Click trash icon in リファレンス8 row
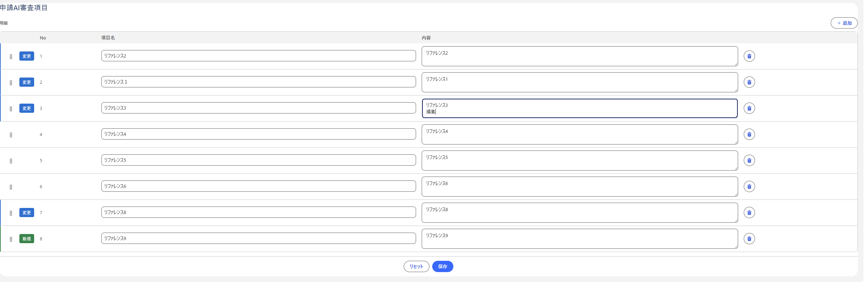868x283 pixels. point(749,213)
